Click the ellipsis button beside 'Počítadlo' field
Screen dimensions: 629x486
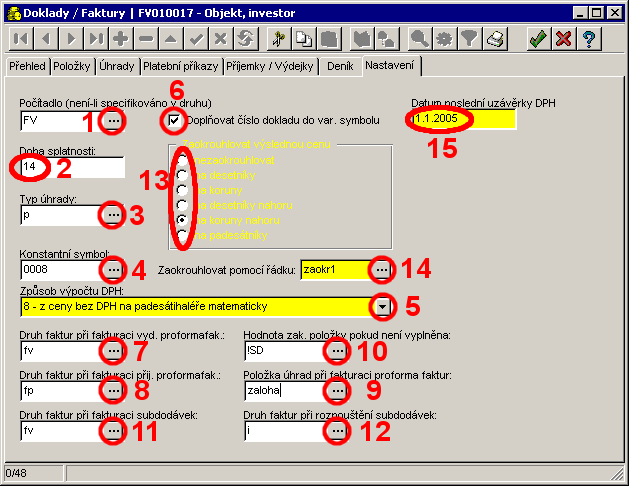[115, 121]
